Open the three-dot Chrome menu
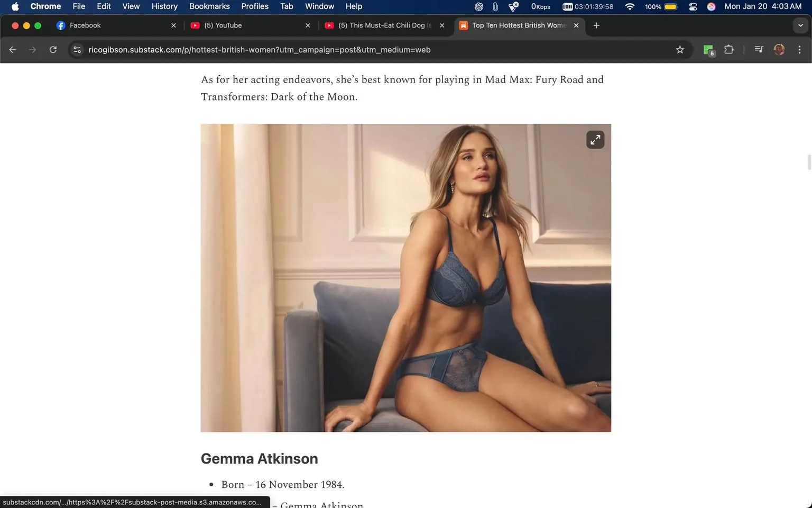The image size is (812, 508). [x=800, y=49]
